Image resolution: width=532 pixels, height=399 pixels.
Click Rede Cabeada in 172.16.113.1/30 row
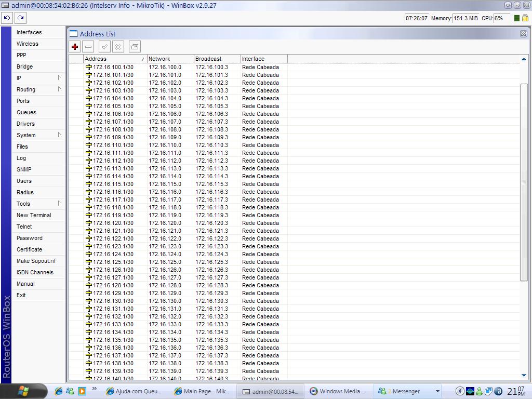coord(261,168)
